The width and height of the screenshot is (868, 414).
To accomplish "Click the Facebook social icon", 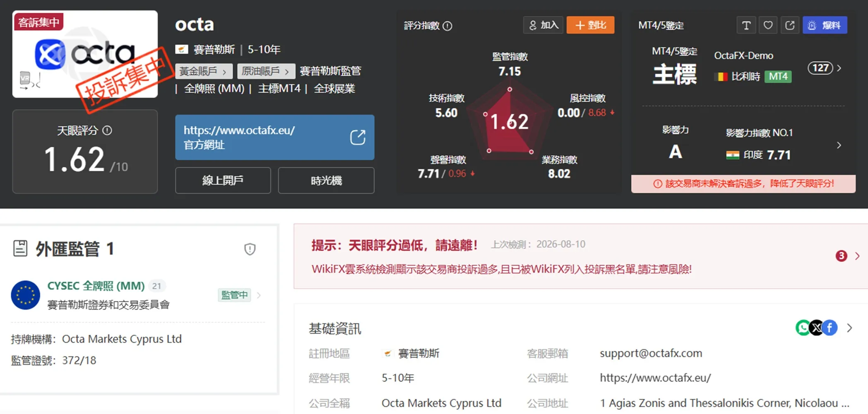I will (830, 328).
